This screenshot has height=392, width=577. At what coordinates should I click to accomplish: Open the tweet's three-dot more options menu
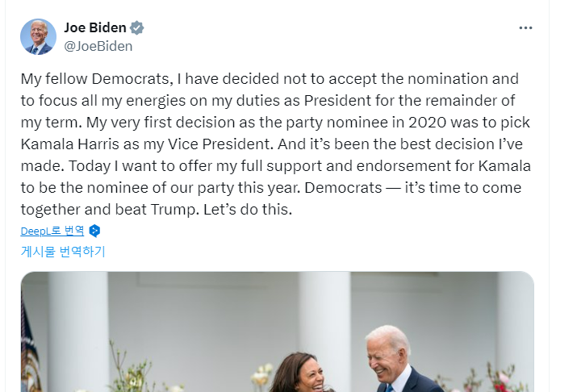pos(525,27)
